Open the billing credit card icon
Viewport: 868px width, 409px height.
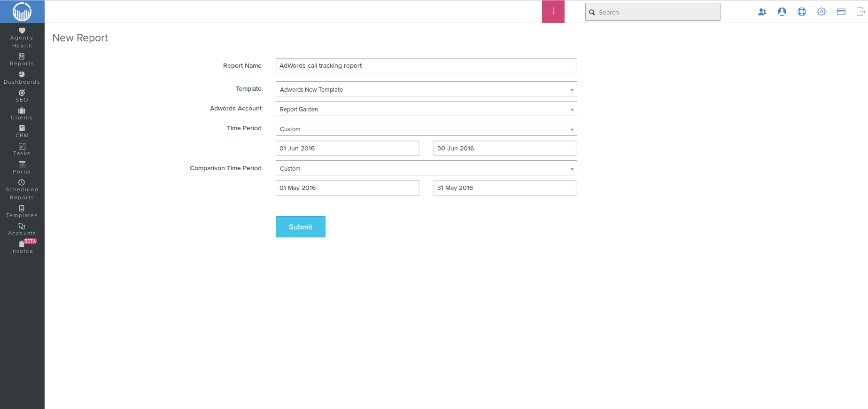[841, 12]
